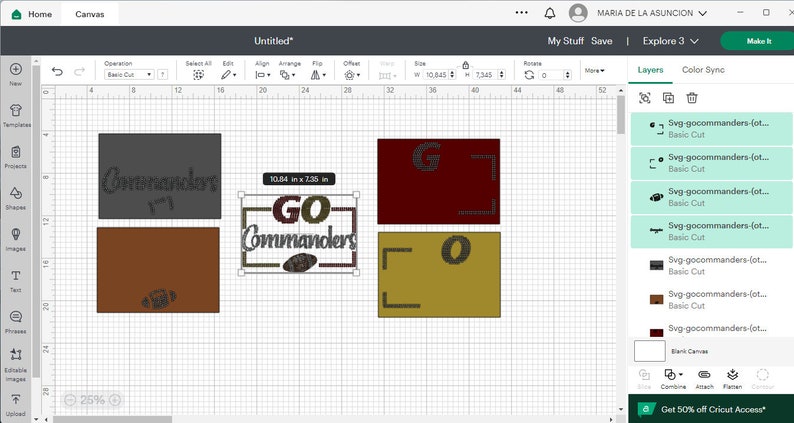Open the Offset dropdown
This screenshot has width=794, height=423.
pyautogui.click(x=352, y=75)
